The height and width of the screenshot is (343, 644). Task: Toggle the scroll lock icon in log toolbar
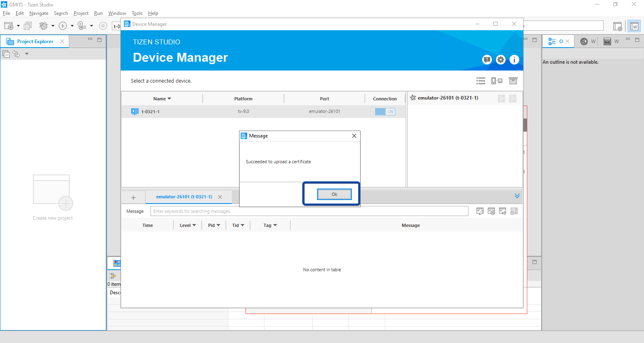point(514,211)
